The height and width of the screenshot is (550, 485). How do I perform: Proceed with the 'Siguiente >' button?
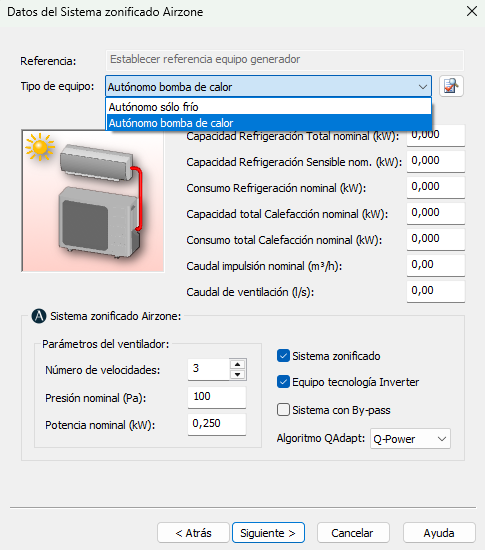[268, 532]
